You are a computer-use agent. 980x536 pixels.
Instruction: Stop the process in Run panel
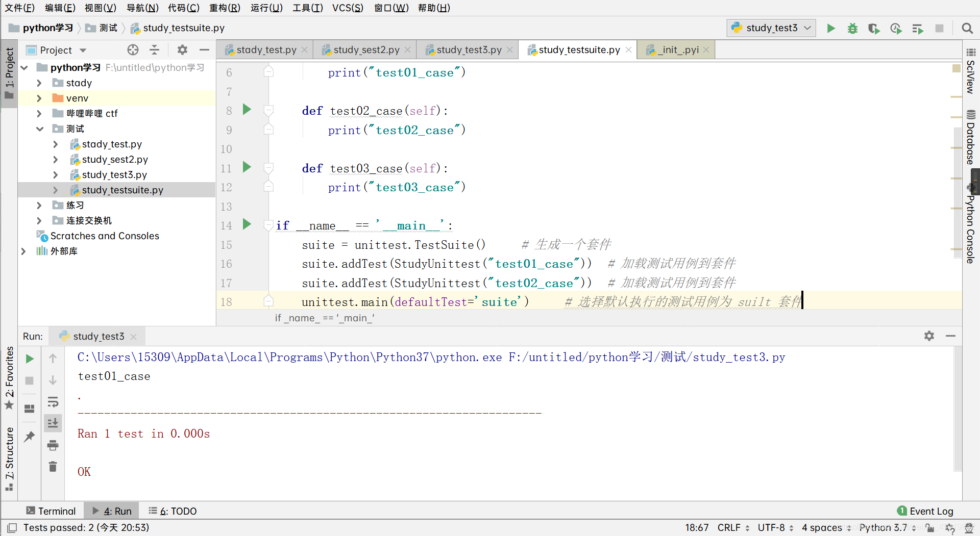click(30, 380)
